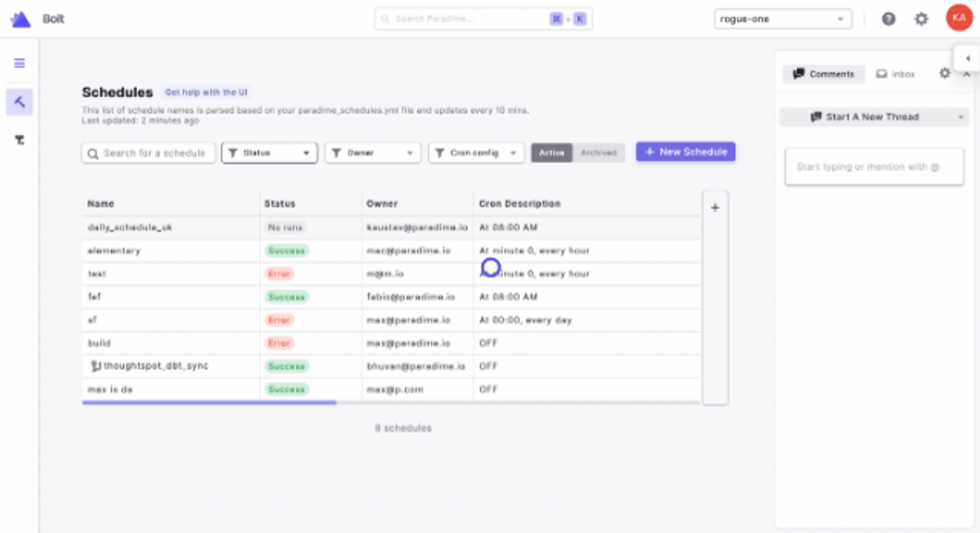Viewport: 980px width, 533px height.
Task: Open the settings gear in top bar
Action: [x=922, y=19]
